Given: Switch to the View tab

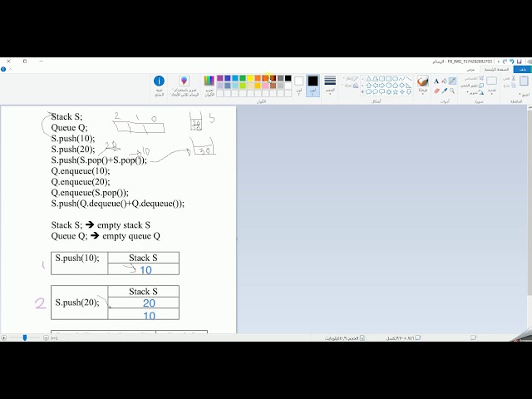Looking at the screenshot, I should tap(470, 69).
